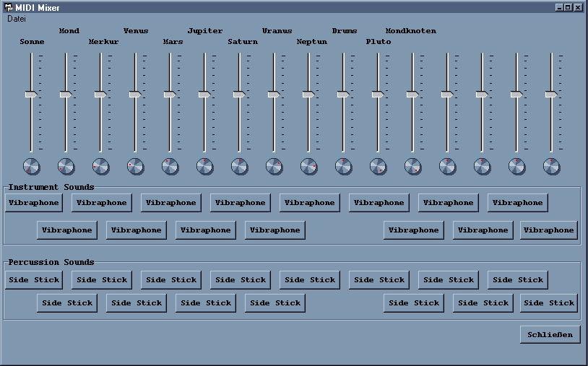Click the pan knob below the Pluto slider
Screen dimensions: 588x366
click(x=378, y=166)
